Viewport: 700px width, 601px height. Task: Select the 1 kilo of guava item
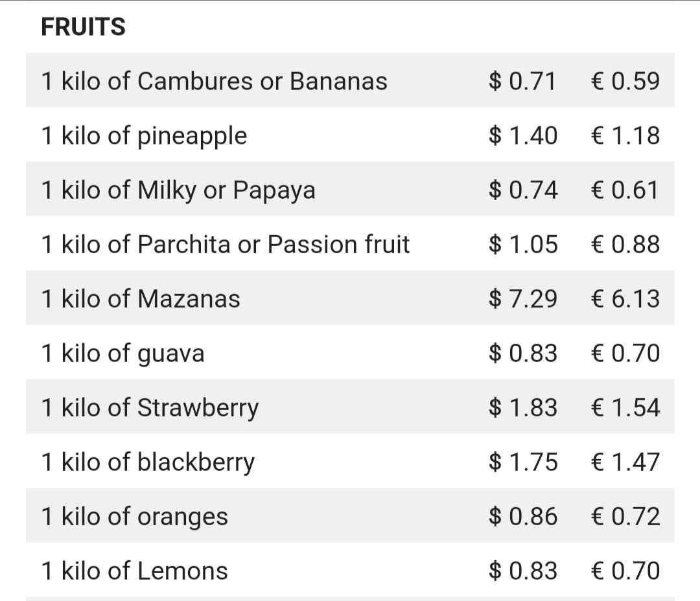pos(350,352)
